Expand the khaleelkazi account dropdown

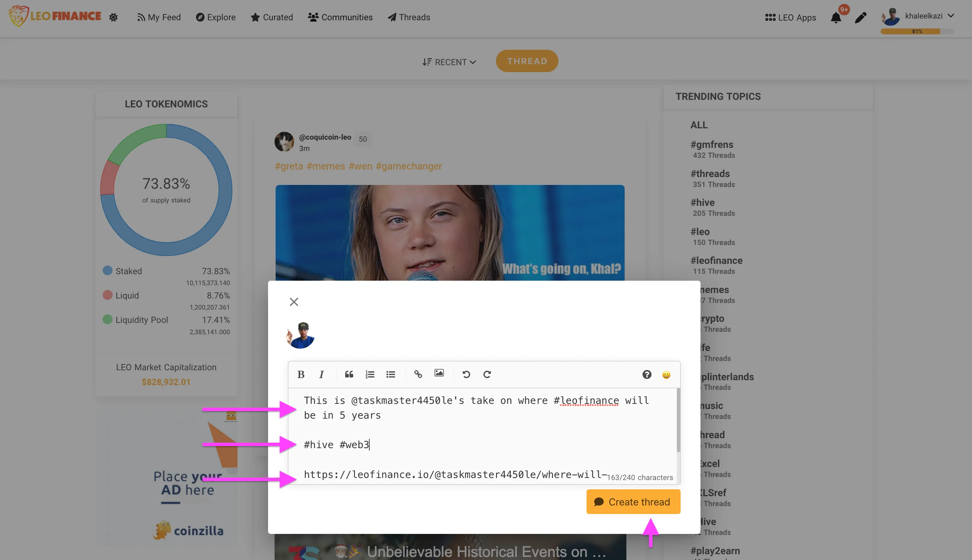click(x=951, y=16)
